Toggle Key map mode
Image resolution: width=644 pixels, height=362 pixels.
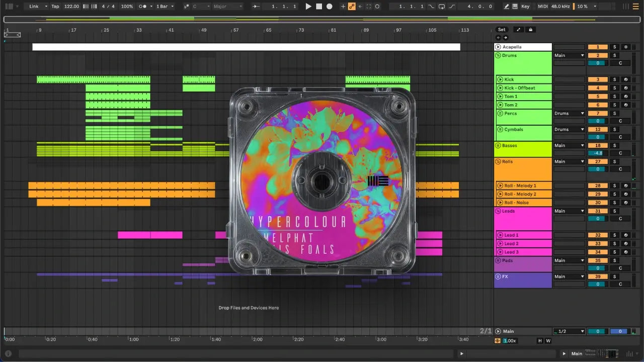pos(525,7)
